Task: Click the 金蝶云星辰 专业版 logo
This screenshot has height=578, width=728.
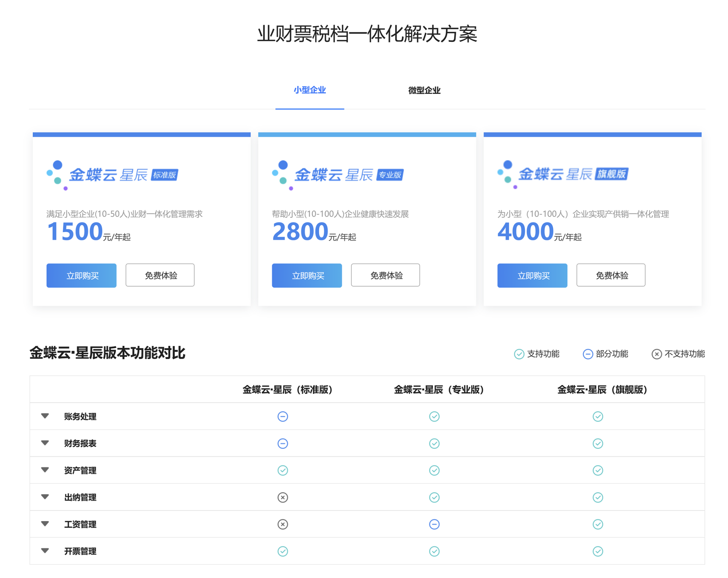Action: click(x=337, y=175)
